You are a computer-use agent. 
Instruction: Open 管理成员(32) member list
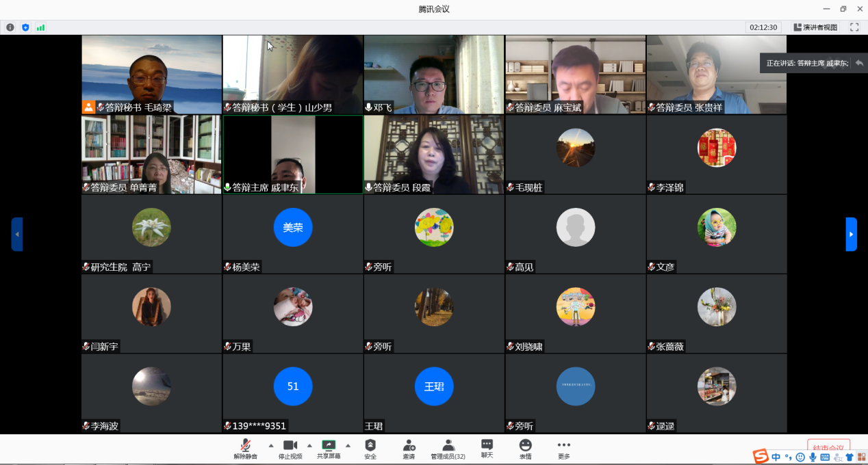pos(448,448)
